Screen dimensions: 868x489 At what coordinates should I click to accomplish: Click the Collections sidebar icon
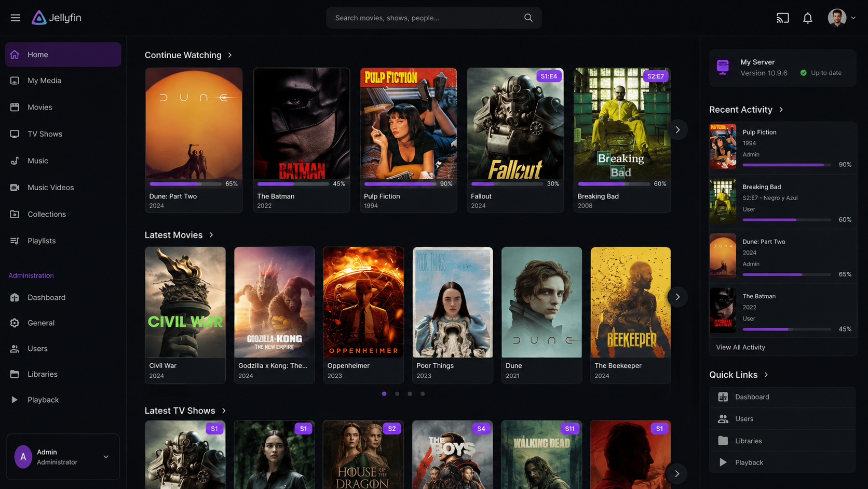[15, 214]
